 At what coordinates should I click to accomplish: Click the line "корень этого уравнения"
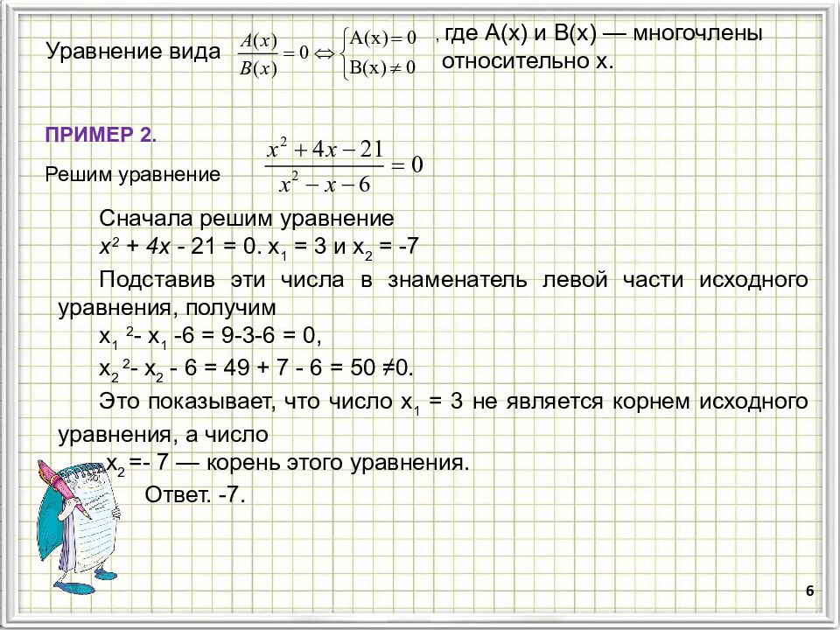pos(289,463)
